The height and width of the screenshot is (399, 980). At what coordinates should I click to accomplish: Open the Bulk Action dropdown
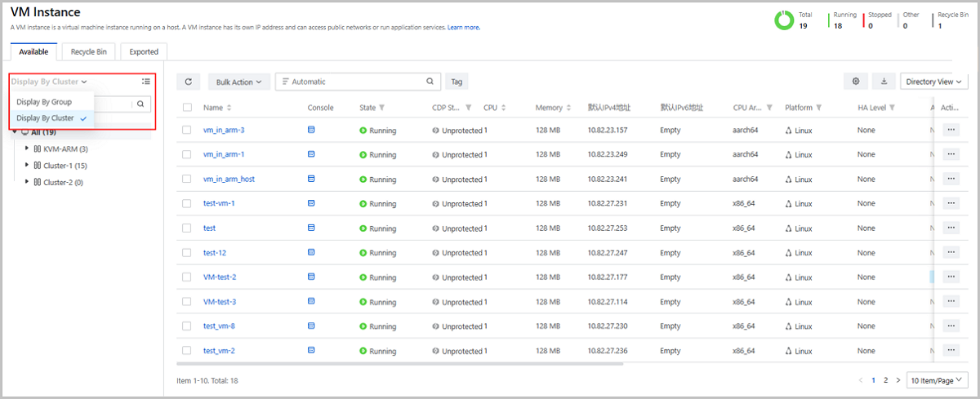(239, 82)
